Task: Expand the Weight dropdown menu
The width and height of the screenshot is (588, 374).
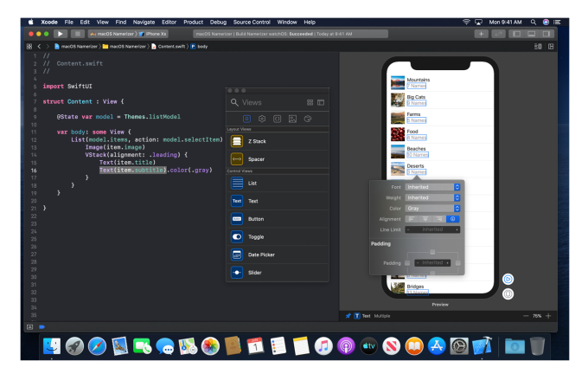Action: [x=432, y=197]
